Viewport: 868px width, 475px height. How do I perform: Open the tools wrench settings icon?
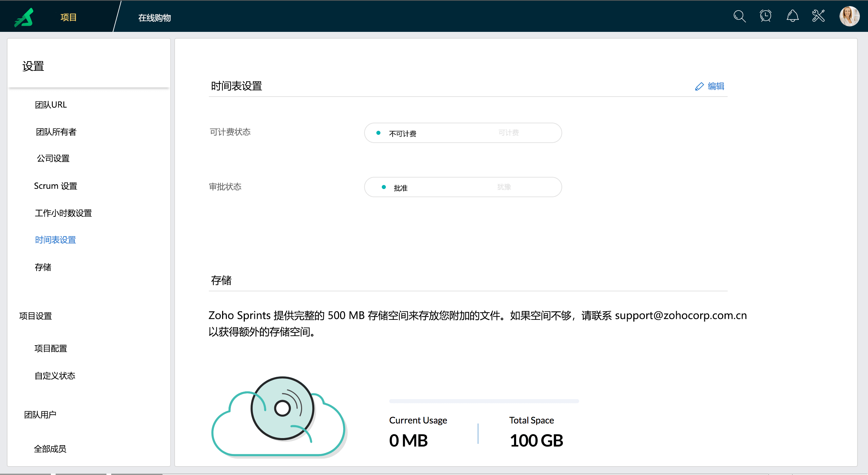pos(818,16)
